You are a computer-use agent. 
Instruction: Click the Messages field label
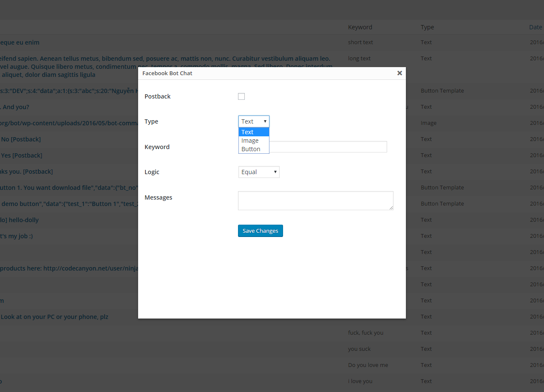tap(159, 197)
